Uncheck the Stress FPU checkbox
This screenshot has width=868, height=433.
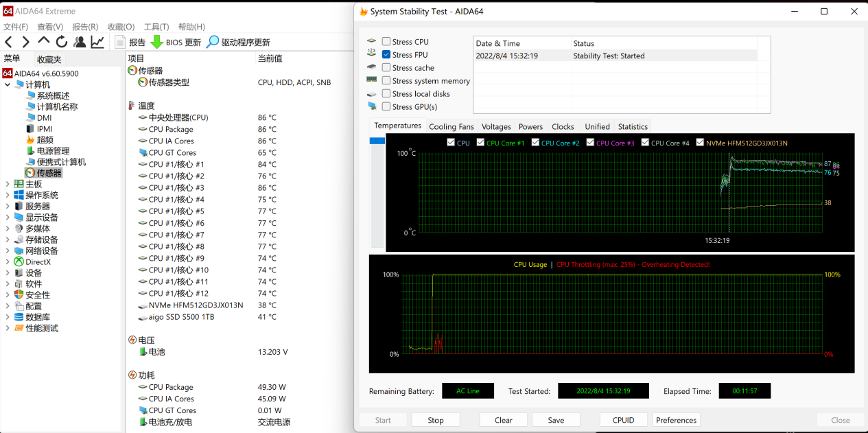(x=386, y=54)
